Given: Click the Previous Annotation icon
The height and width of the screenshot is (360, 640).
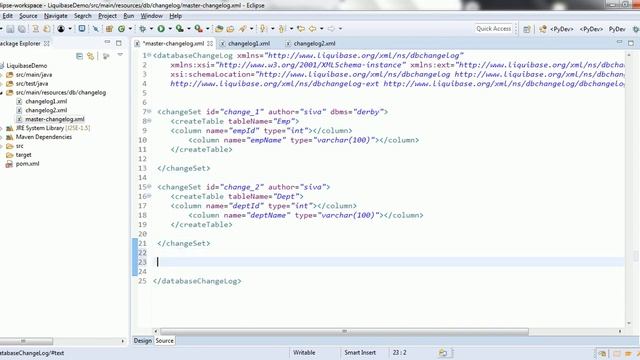Looking at the screenshot, I should [x=282, y=29].
